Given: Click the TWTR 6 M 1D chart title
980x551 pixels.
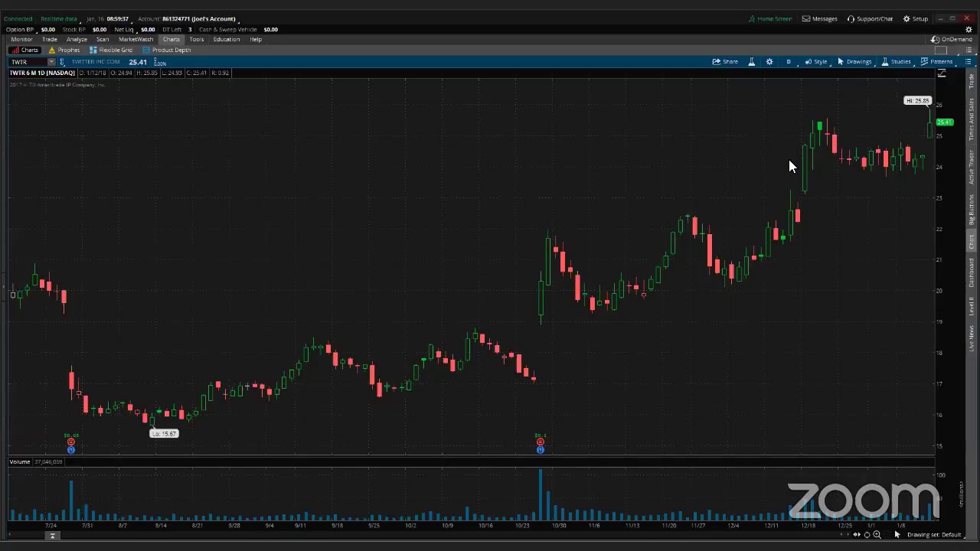Looking at the screenshot, I should [42, 73].
